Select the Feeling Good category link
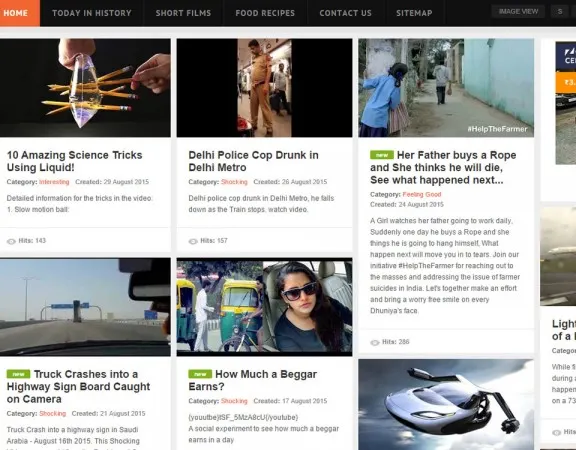 pos(422,194)
